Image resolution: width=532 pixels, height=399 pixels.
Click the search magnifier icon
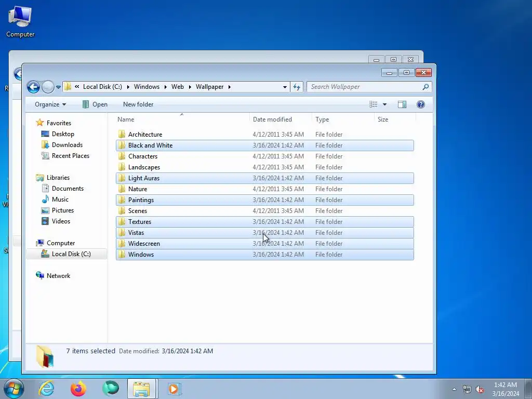click(x=425, y=87)
